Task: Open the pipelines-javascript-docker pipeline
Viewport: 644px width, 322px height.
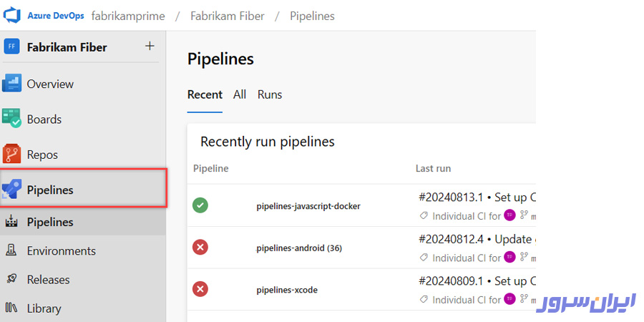Action: point(308,206)
